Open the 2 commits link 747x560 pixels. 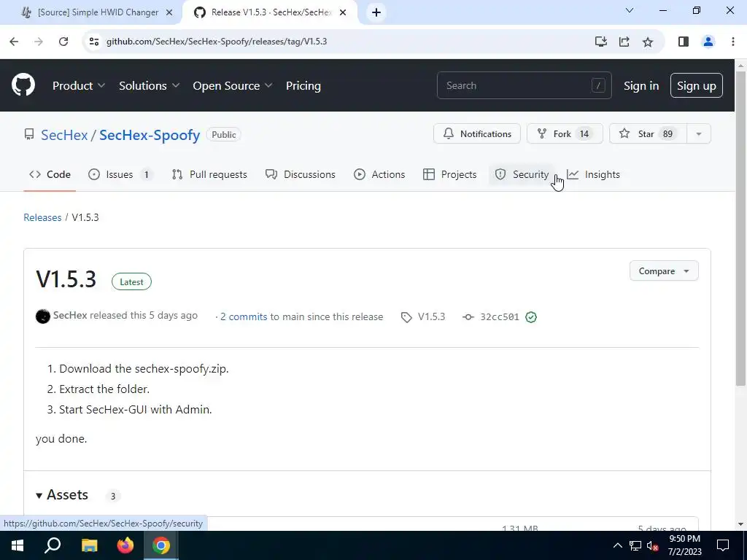pos(244,316)
